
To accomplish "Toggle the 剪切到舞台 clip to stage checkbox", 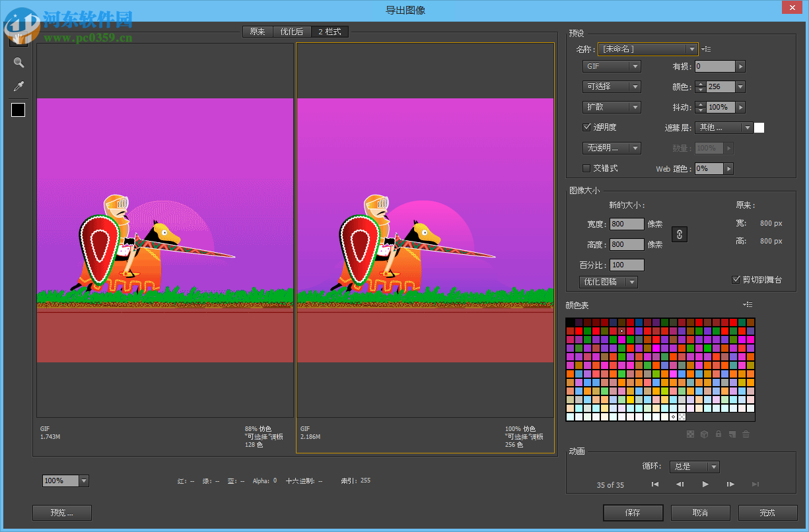I will tap(736, 279).
